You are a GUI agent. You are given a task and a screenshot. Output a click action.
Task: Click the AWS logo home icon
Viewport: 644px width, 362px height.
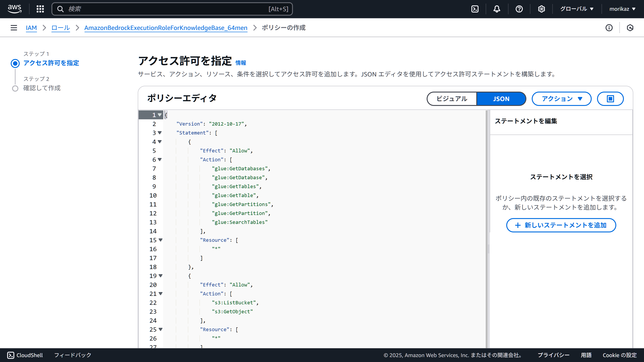(15, 9)
